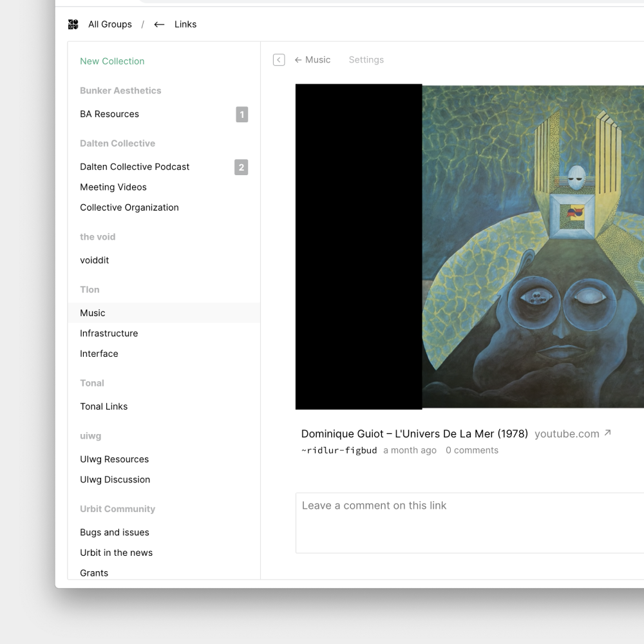The height and width of the screenshot is (644, 644).
Task: Click Bunker Aesthetics group heading
Action: tap(121, 91)
